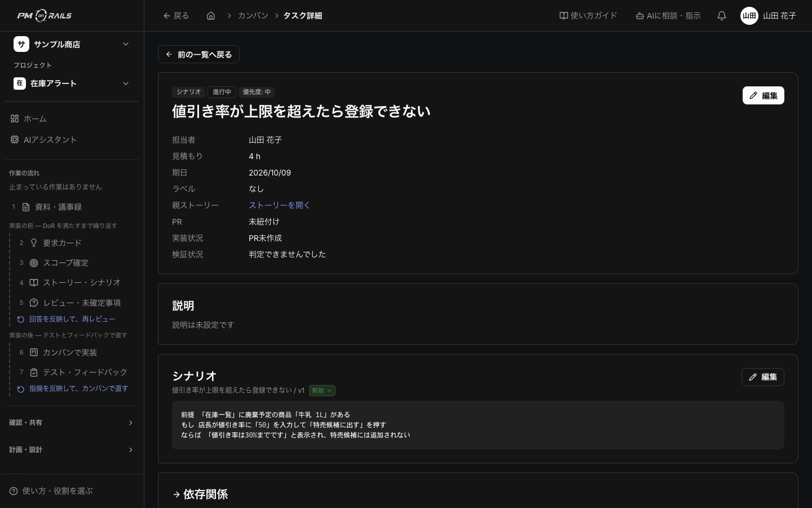Click the 未紐付け PR value
This screenshot has height=508, width=812.
(x=264, y=222)
